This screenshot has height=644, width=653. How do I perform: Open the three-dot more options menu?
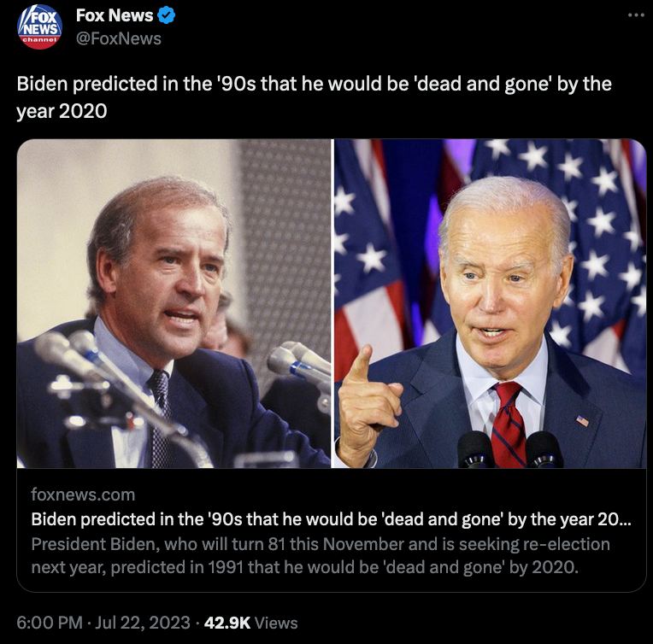(x=636, y=15)
